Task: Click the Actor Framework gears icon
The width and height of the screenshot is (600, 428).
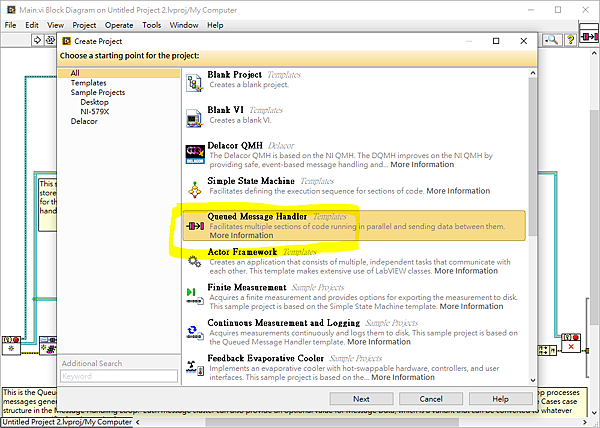Action: point(194,262)
